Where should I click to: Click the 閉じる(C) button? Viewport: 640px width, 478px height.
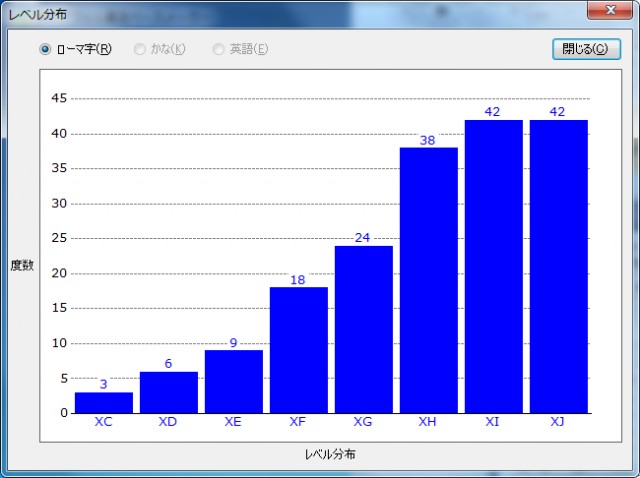coord(586,49)
